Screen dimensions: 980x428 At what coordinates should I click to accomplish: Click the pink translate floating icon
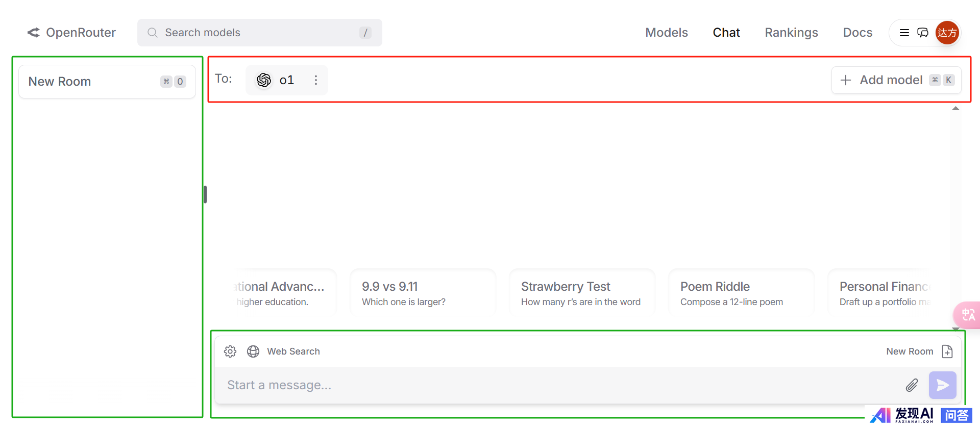pyautogui.click(x=967, y=315)
